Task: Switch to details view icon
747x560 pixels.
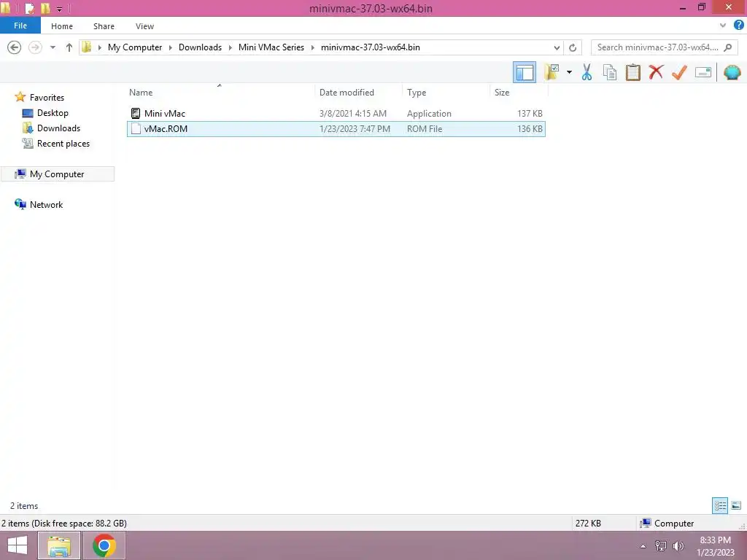Action: (x=720, y=505)
